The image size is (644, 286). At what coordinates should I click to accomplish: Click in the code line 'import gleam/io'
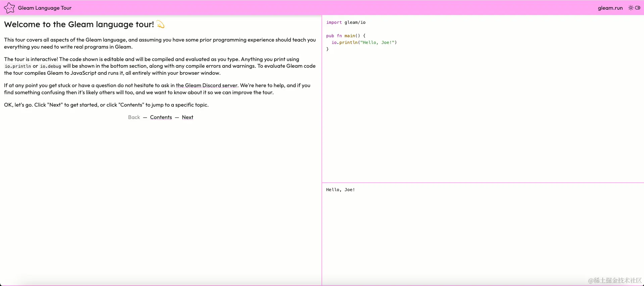point(346,22)
